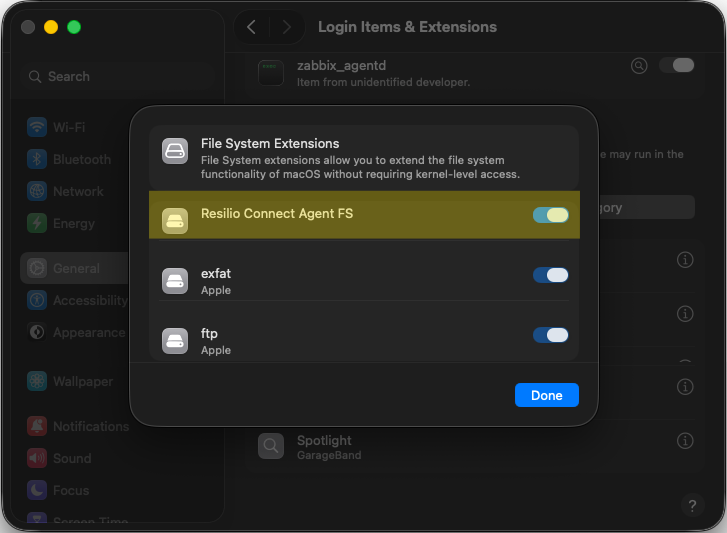Screen dimensions: 727x533
Task: Click the Resilio Connect Agent FS drive icon
Action: click(175, 221)
